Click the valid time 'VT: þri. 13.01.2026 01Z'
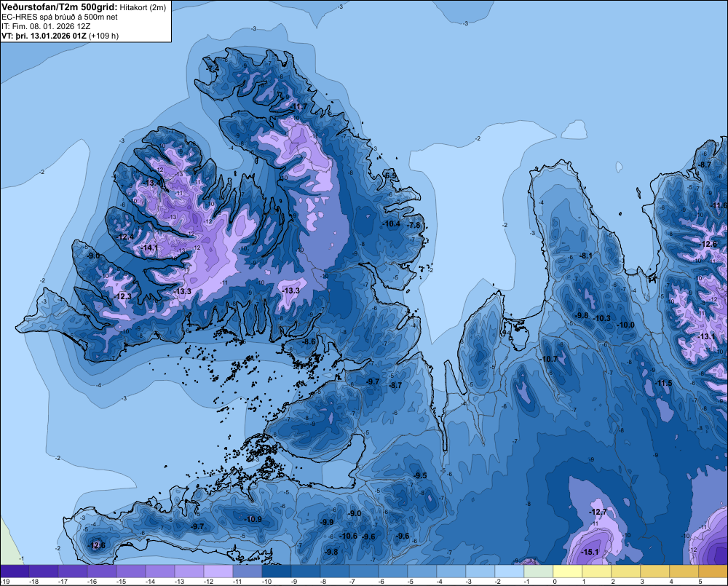This screenshot has height=586, width=728. coord(44,36)
